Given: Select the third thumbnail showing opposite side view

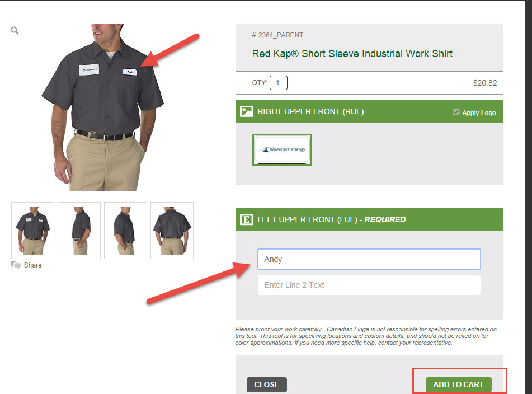Looking at the screenshot, I should (125, 231).
